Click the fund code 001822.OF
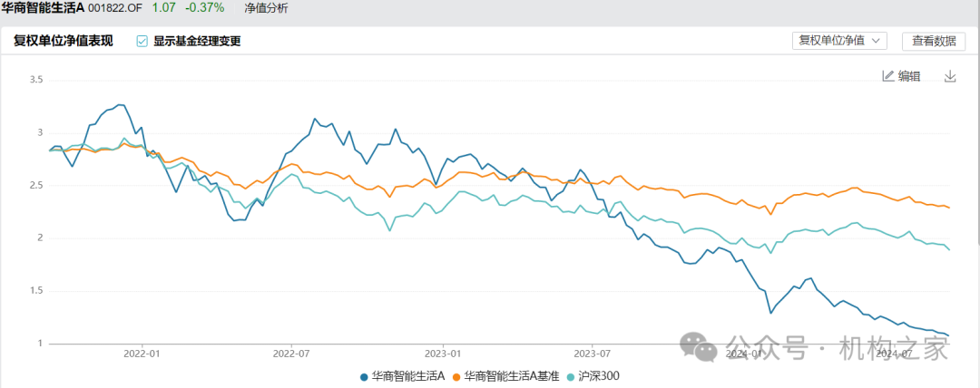This screenshot has width=980, height=388. tap(115, 7)
